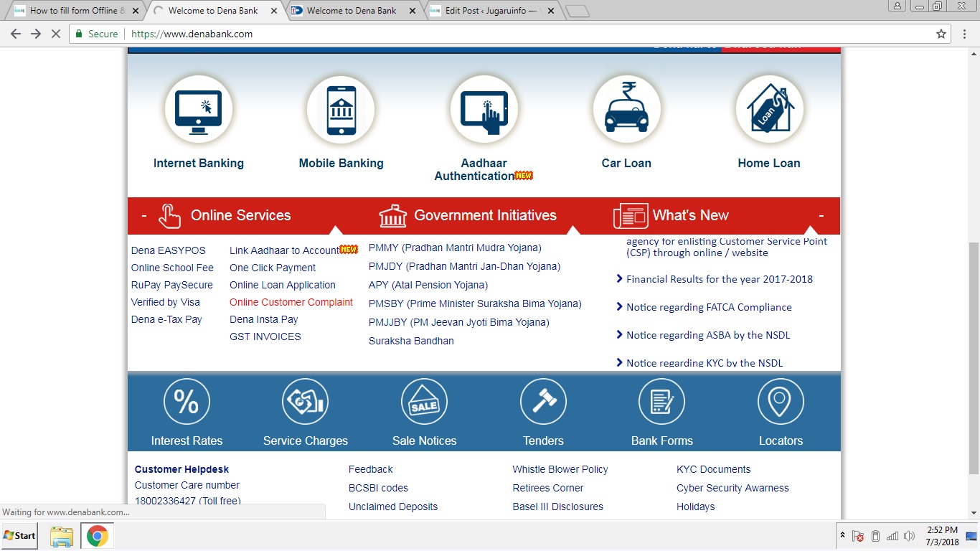This screenshot has height=551, width=980.
Task: Stop page loading with X button
Action: pos(55,34)
